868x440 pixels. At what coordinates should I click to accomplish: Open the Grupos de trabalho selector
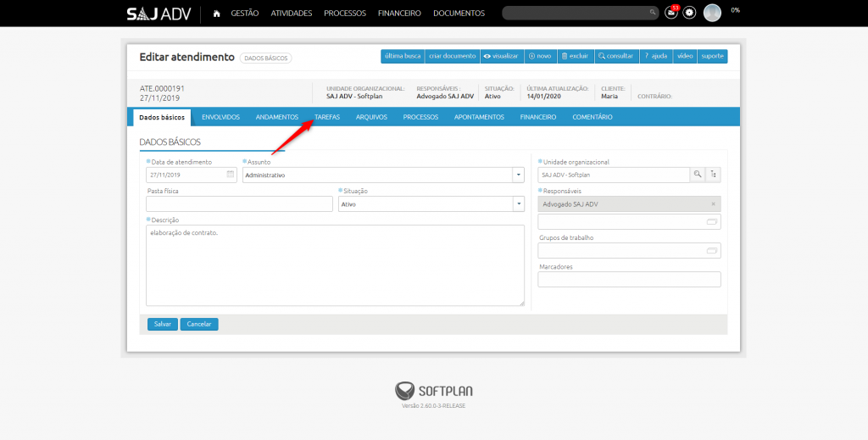(712, 251)
